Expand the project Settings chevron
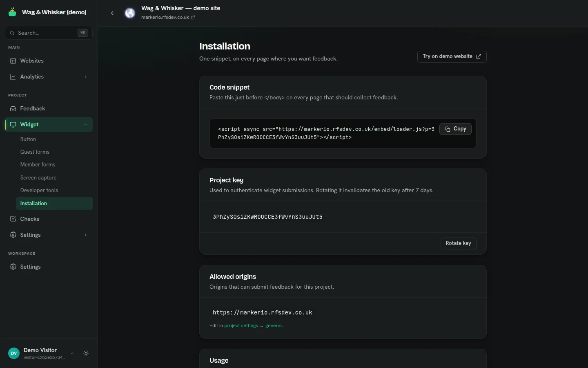The height and width of the screenshot is (368, 588). coord(85,235)
